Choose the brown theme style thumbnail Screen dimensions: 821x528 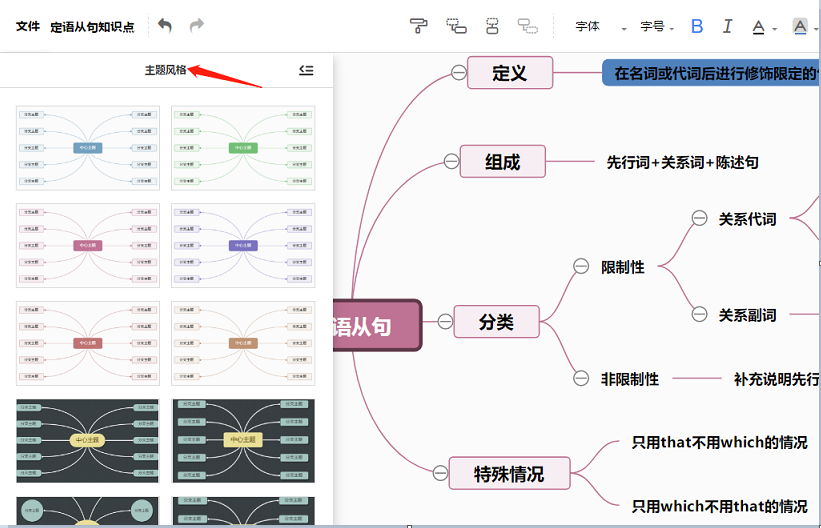pos(243,343)
